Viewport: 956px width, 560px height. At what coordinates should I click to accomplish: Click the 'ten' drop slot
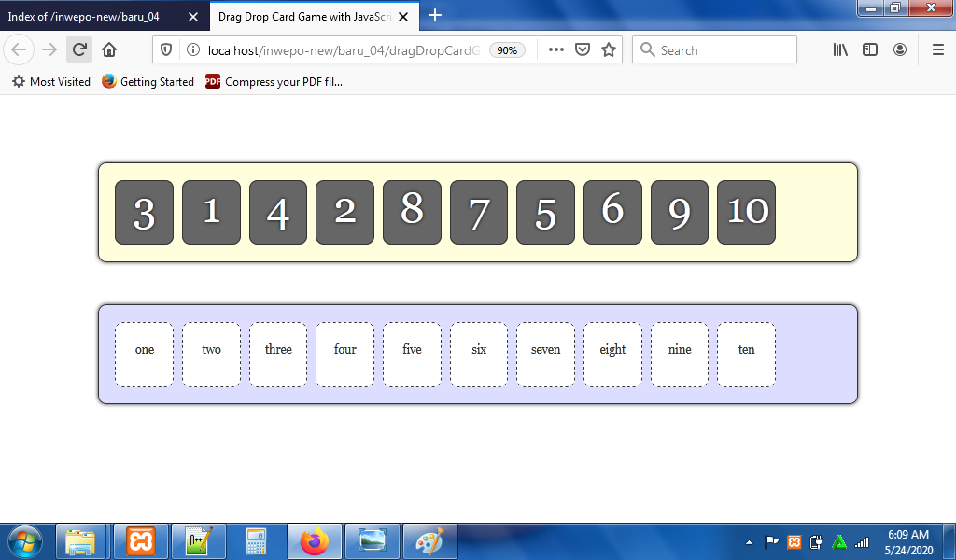[x=746, y=354]
